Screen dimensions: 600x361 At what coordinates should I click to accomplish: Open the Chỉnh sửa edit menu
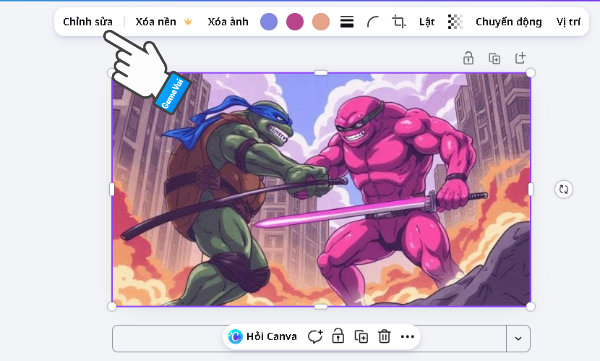point(88,22)
